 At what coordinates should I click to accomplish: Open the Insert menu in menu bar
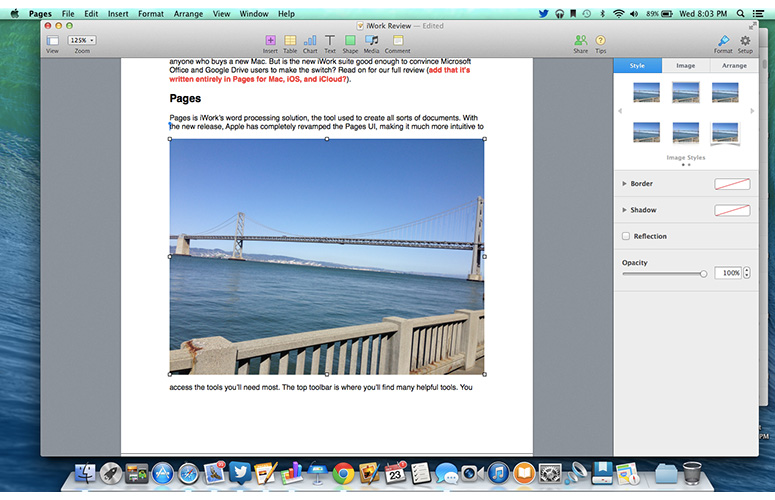[x=118, y=14]
